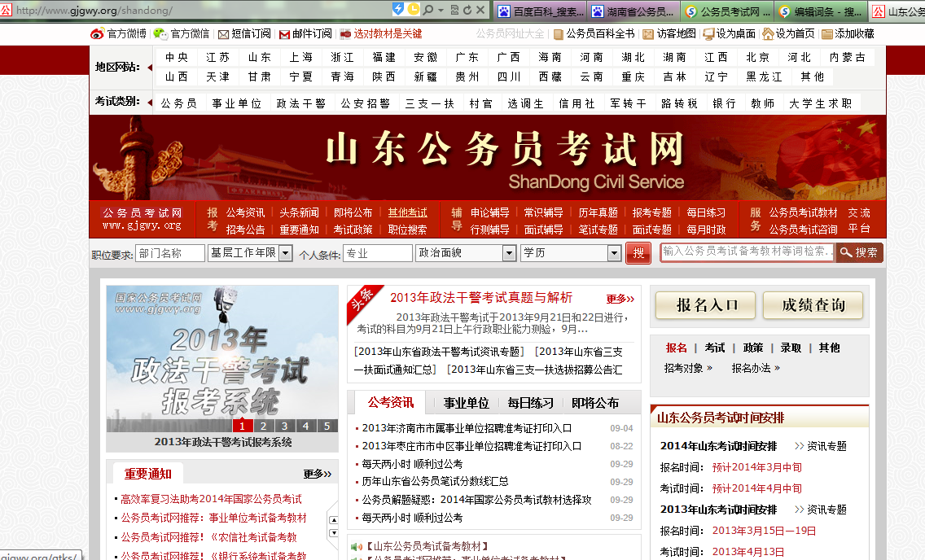Click the 设为桌面 monitor icon
The image size is (925, 560).
click(x=708, y=34)
